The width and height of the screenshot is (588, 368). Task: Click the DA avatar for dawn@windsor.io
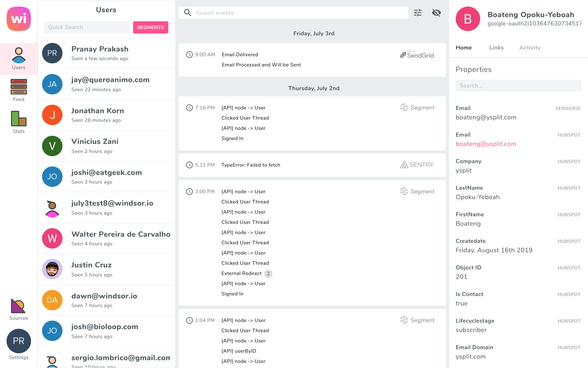(x=52, y=300)
